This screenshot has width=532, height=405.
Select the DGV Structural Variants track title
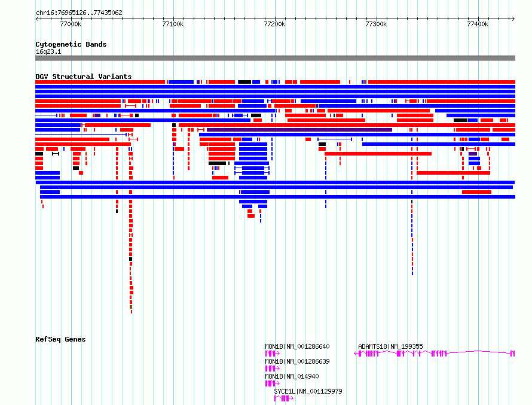[84, 77]
